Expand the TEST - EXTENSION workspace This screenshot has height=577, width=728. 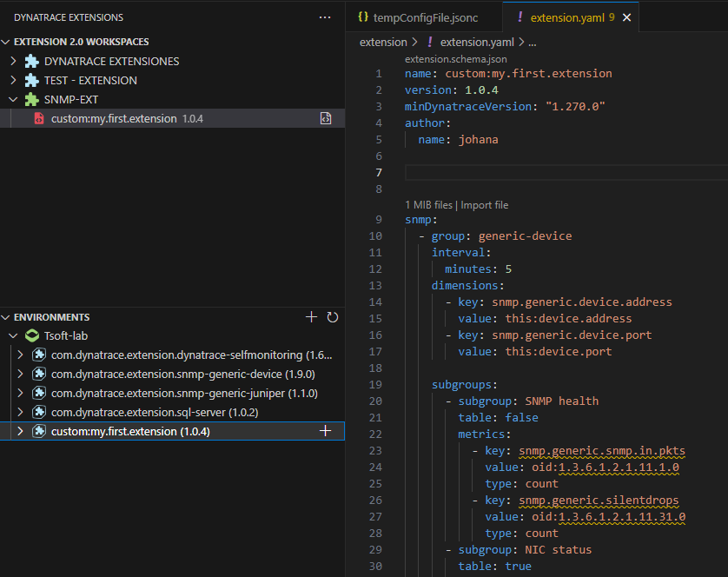13,80
